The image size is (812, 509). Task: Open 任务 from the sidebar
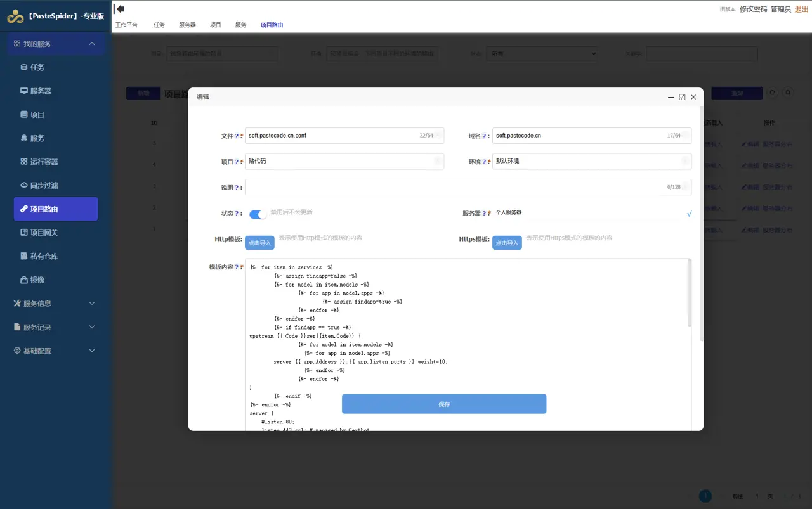37,67
